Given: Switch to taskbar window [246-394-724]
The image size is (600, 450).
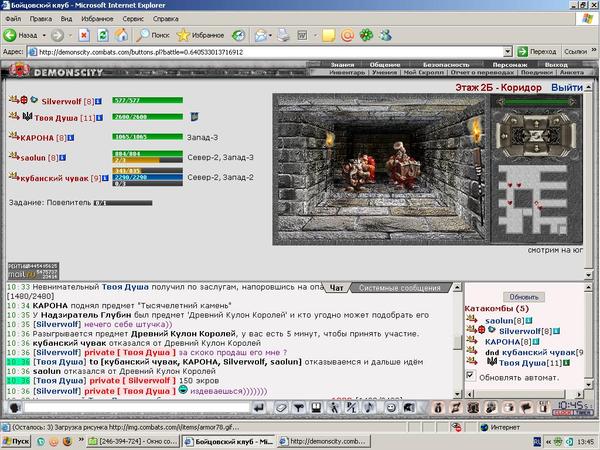Looking at the screenshot, I should 132,441.
